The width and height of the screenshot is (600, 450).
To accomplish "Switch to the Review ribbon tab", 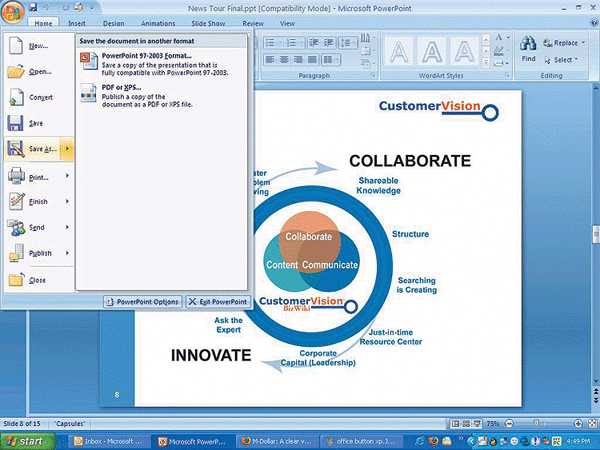I will (x=253, y=23).
